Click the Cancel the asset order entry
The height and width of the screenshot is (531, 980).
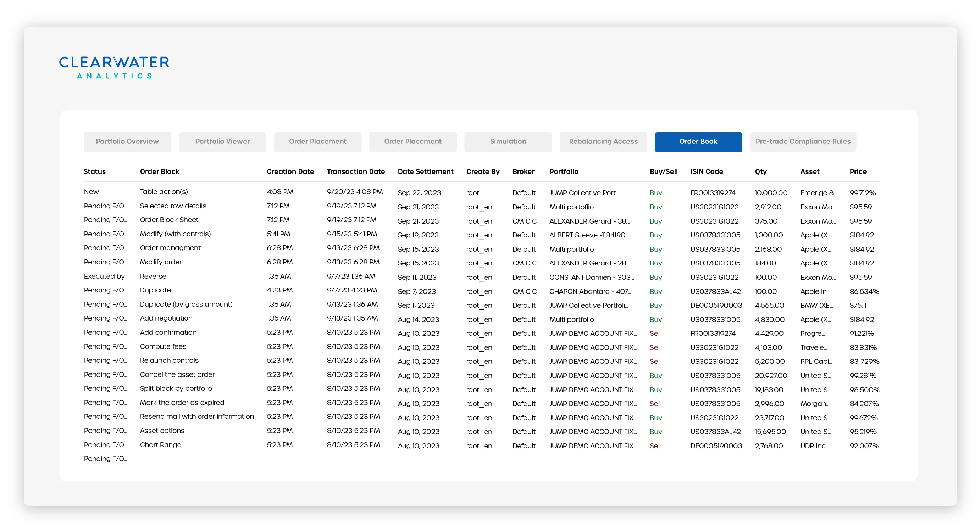click(177, 374)
